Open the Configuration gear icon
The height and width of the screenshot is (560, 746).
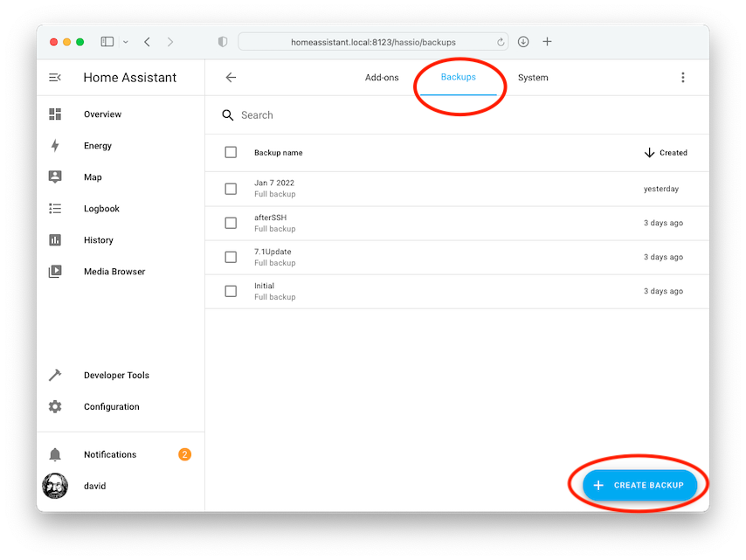point(55,406)
